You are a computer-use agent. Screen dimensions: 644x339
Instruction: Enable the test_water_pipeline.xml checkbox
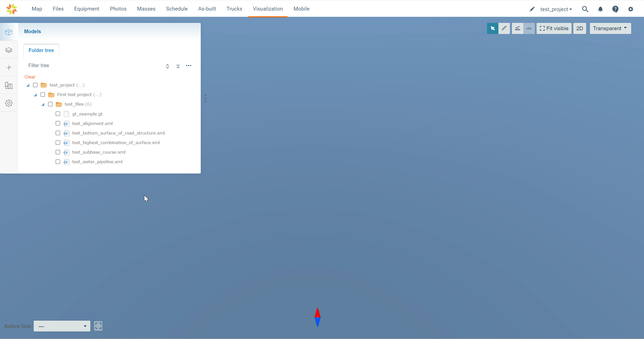tap(58, 162)
